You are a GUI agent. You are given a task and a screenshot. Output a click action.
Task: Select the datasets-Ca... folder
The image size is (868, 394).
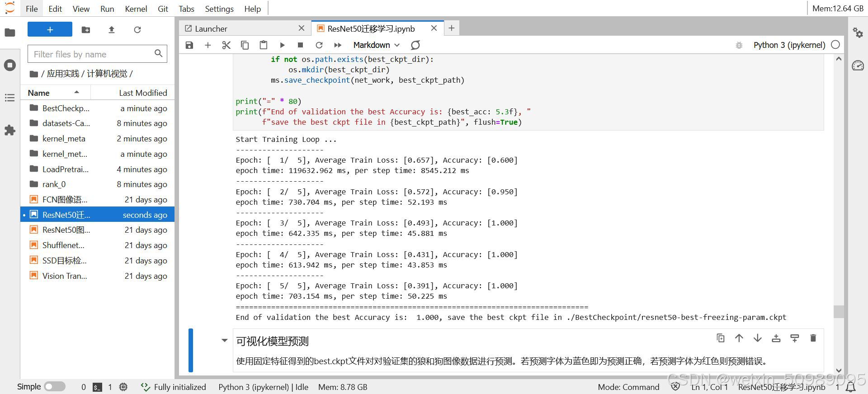point(98,123)
